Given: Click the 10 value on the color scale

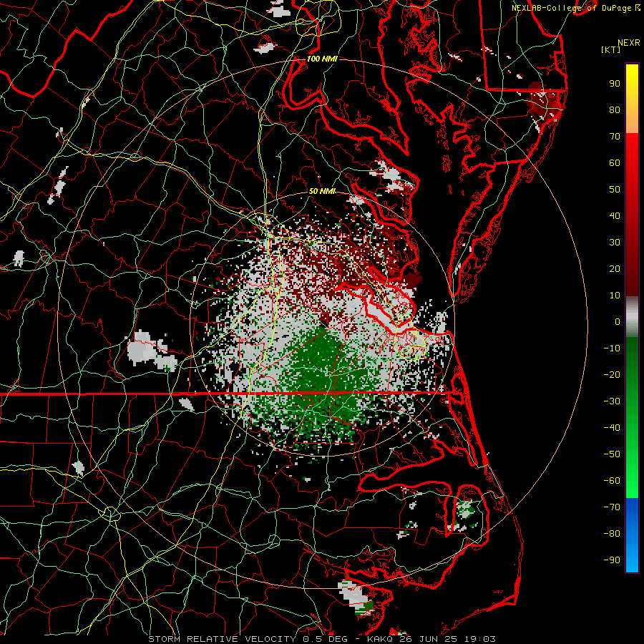Looking at the screenshot, I should (x=615, y=296).
